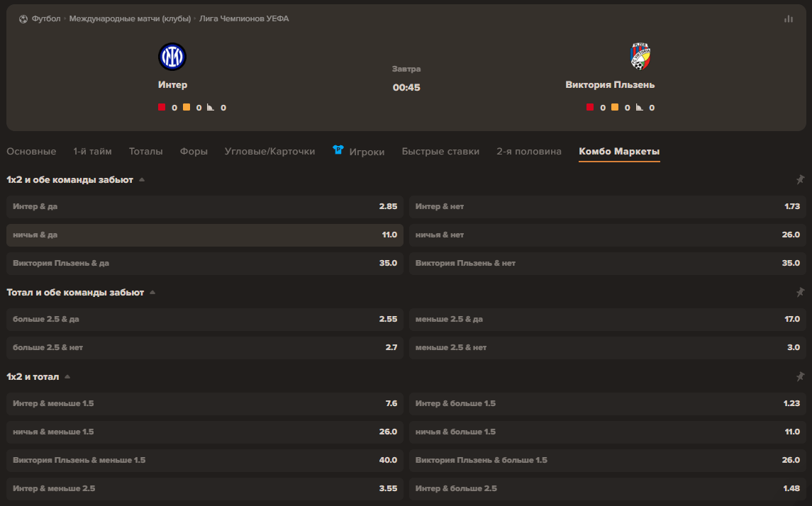Select 'Интер & меньше 1.5' odds
812x506 pixels.
(204, 403)
